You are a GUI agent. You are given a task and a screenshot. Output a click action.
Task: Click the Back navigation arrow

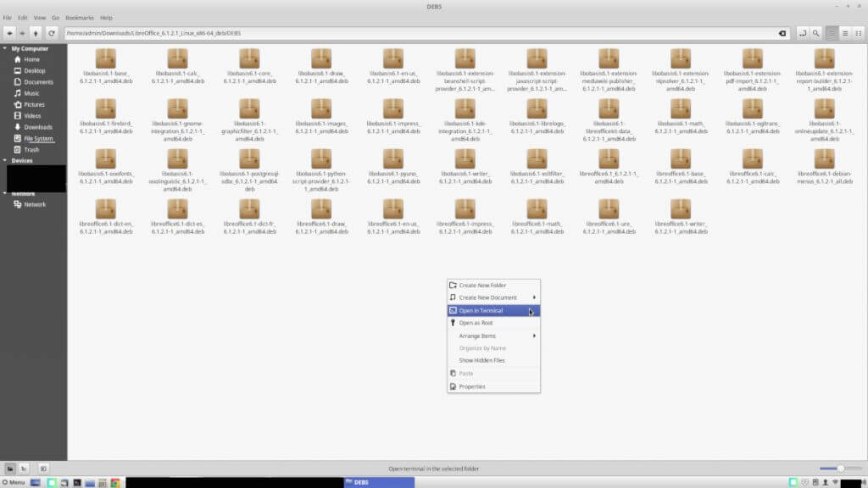click(8, 33)
